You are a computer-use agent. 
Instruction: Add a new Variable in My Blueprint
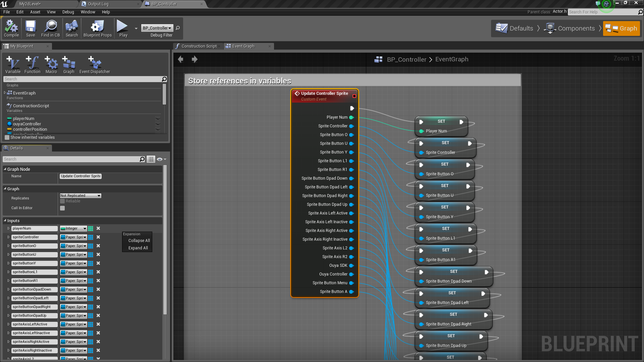click(13, 65)
